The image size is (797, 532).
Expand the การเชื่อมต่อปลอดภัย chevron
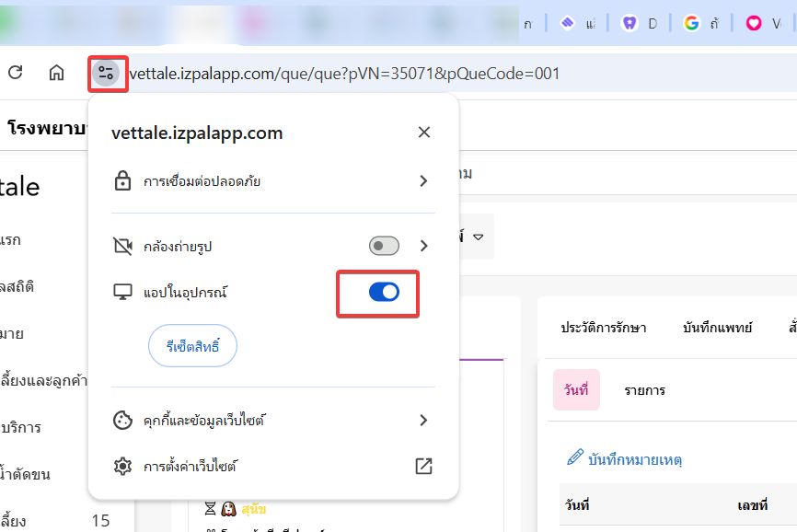423,181
